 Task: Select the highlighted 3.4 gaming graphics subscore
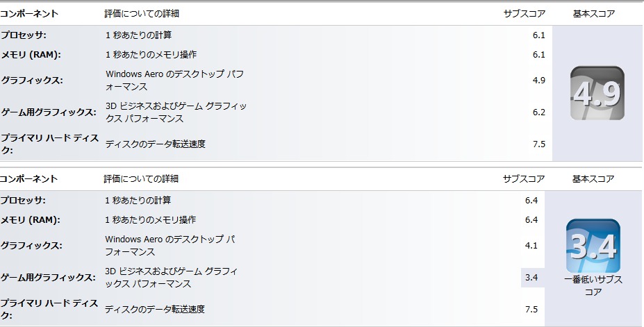tap(531, 278)
